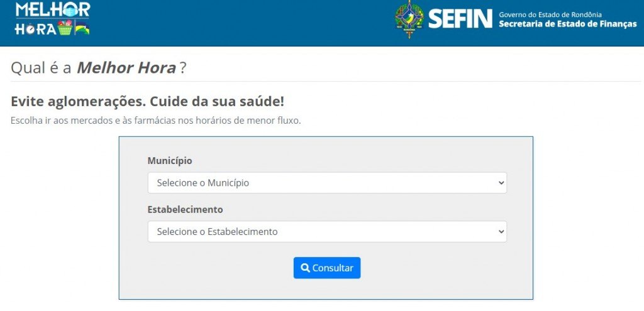Click the Município field label
This screenshot has height=311, width=644.
click(x=170, y=161)
